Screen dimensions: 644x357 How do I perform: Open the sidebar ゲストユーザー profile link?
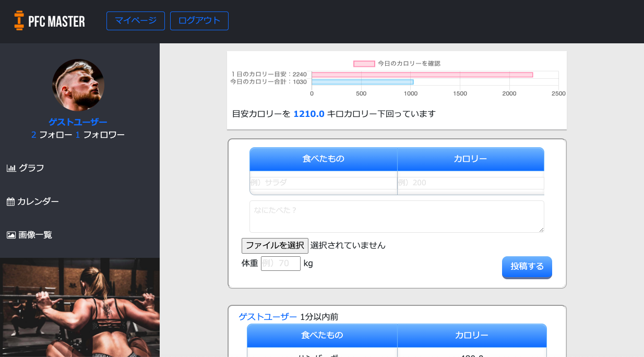78,121
